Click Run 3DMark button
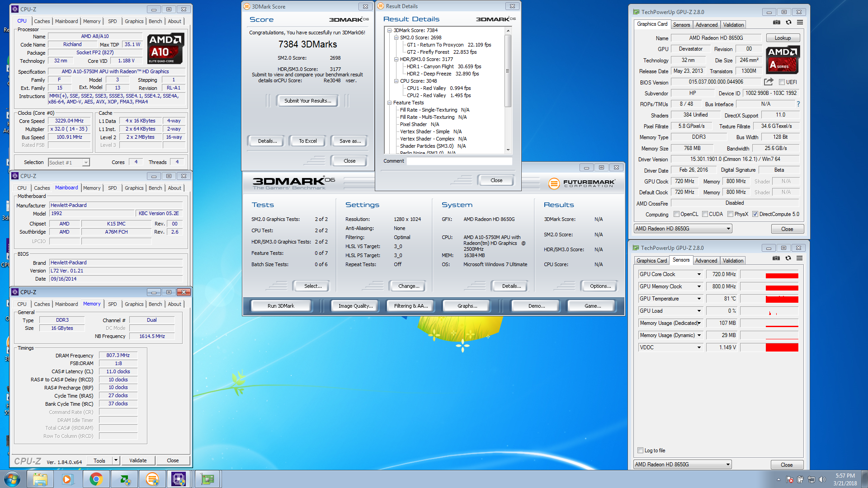868x488 pixels. point(281,306)
